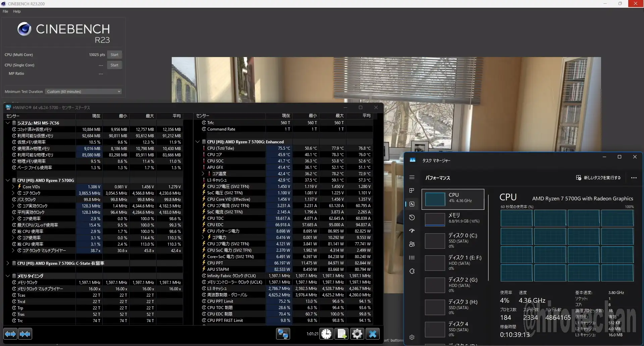Click HWiNFO expand columns arrows button

(10, 334)
